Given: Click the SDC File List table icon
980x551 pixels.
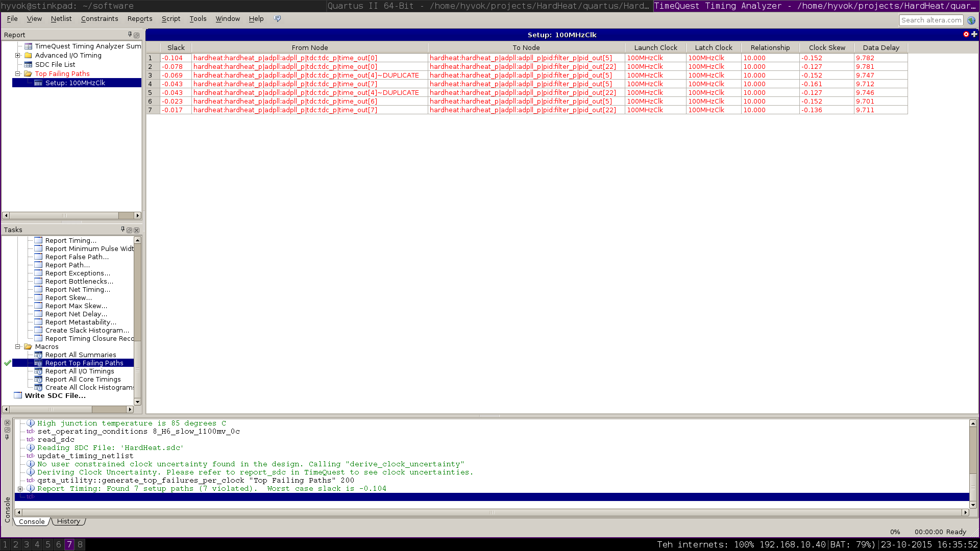Looking at the screenshot, I should (29, 65).
